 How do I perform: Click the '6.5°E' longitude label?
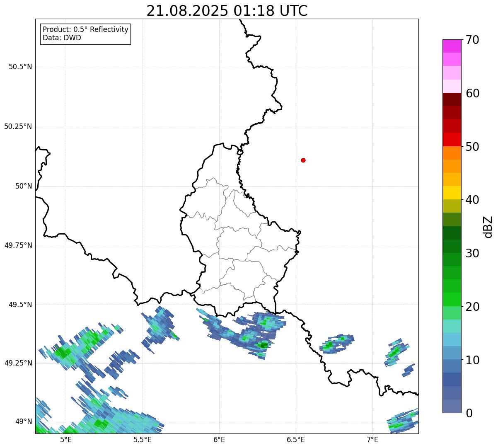tap(296, 439)
